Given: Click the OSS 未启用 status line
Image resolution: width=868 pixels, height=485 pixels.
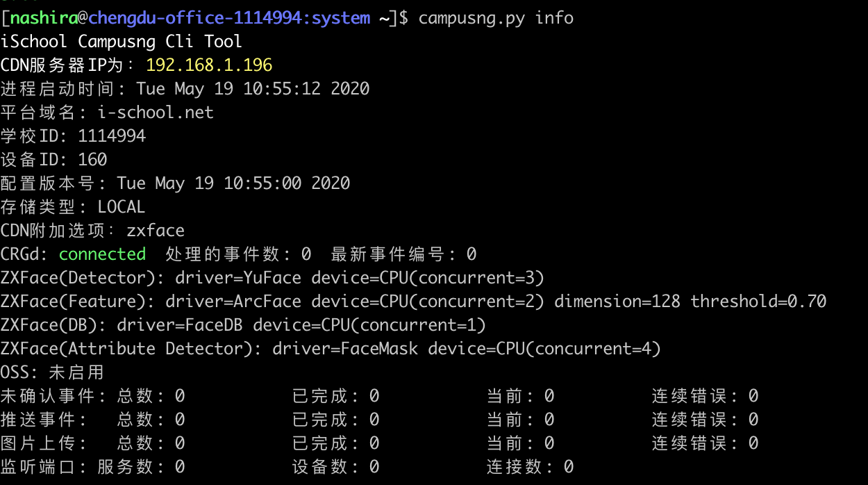Looking at the screenshot, I should click(x=52, y=372).
